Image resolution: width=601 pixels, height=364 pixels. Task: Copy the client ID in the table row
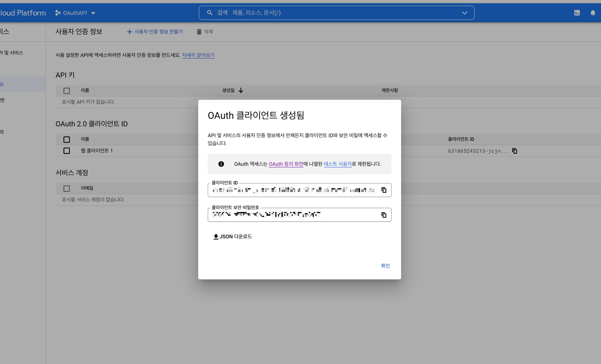pos(515,151)
